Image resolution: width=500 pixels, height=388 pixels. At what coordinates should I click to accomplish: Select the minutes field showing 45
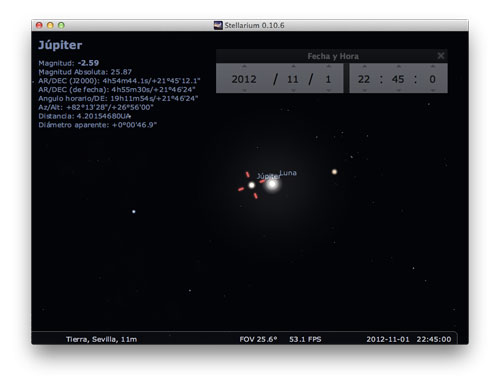398,79
